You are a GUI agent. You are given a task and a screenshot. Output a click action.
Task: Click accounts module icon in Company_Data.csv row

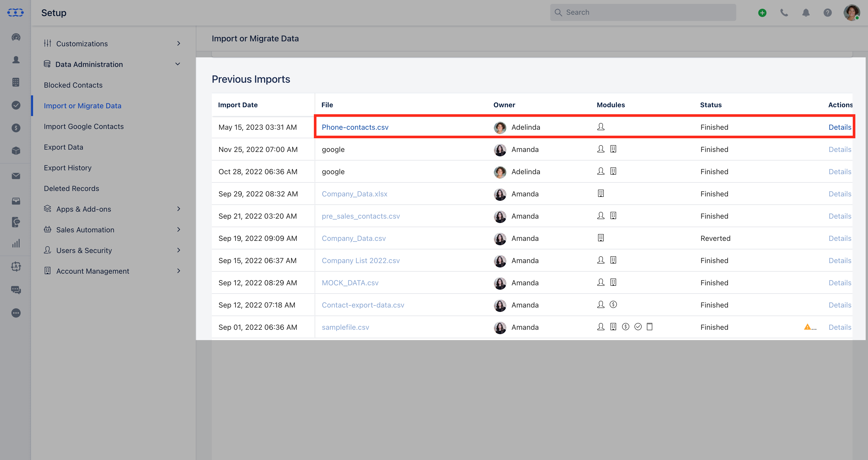(x=601, y=238)
